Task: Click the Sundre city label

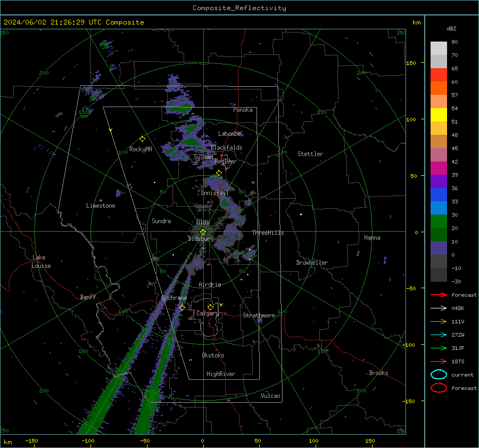Action: tap(161, 221)
